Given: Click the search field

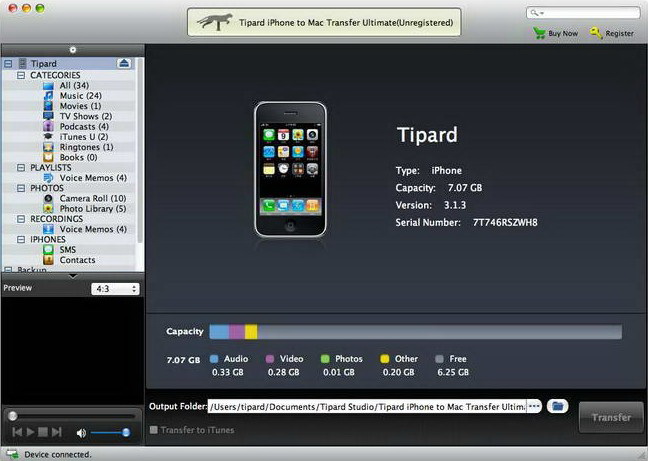Looking at the screenshot, I should click(584, 13).
